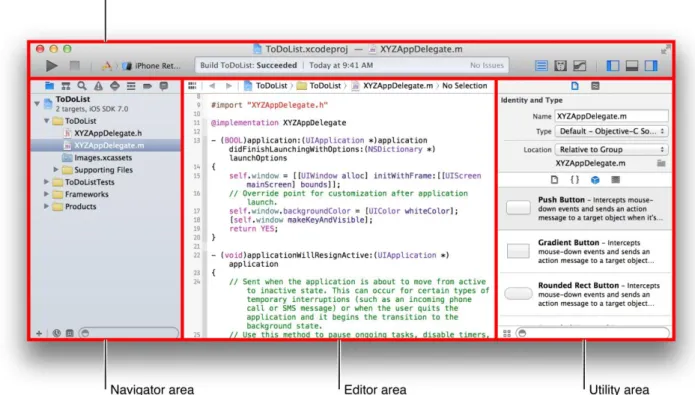Switch to the Standard editor
Viewport: 695px width, 395px height.
(541, 66)
